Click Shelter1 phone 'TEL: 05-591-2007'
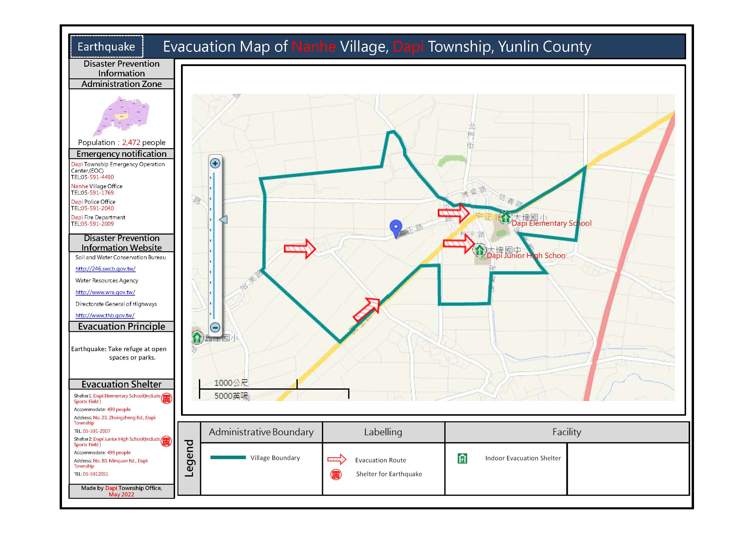This screenshot has width=756, height=534. click(x=92, y=431)
